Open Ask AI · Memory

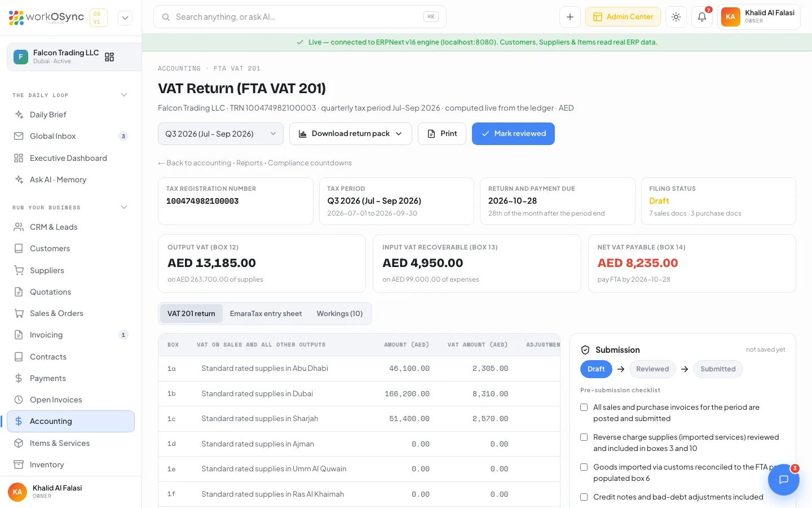tap(70, 179)
